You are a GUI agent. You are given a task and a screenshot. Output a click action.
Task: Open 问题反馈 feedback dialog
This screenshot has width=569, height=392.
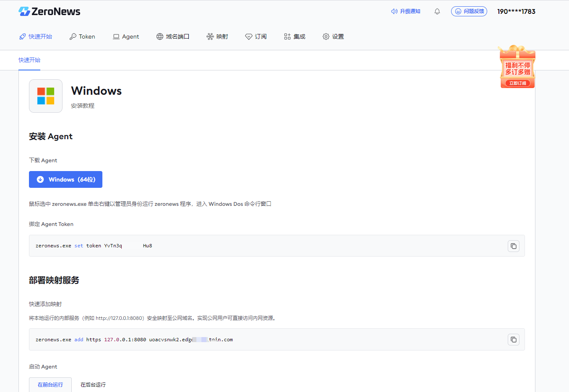469,11
